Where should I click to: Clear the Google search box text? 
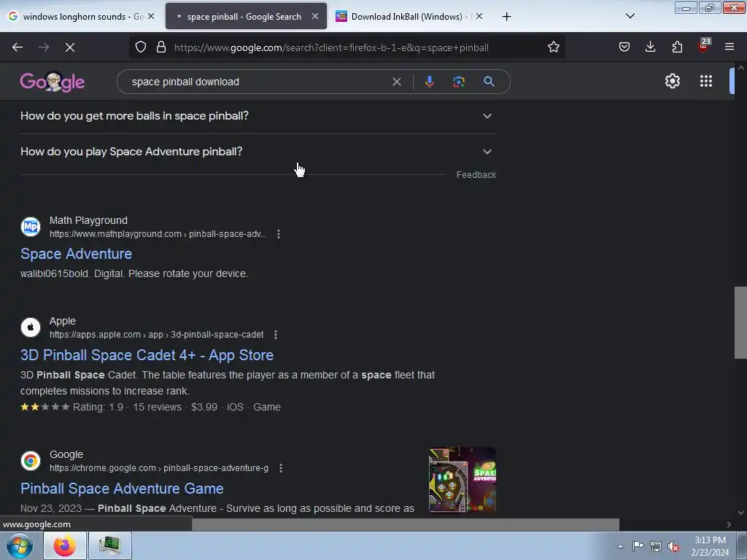point(396,82)
